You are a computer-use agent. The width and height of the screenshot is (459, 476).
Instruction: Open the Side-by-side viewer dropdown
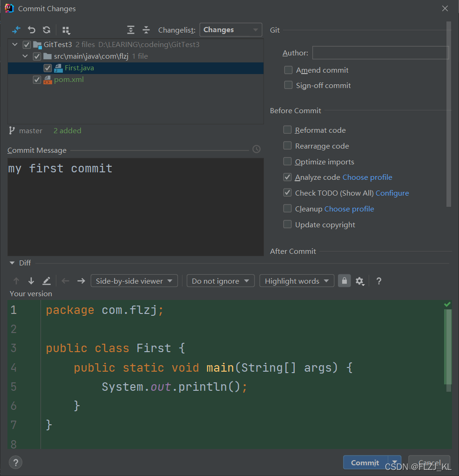(134, 281)
